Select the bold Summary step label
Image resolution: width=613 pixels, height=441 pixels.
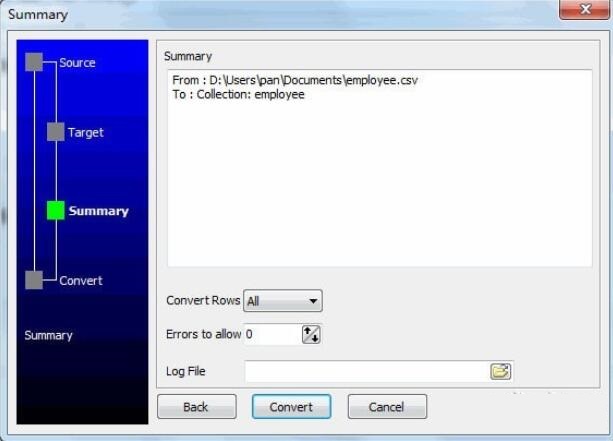(99, 211)
